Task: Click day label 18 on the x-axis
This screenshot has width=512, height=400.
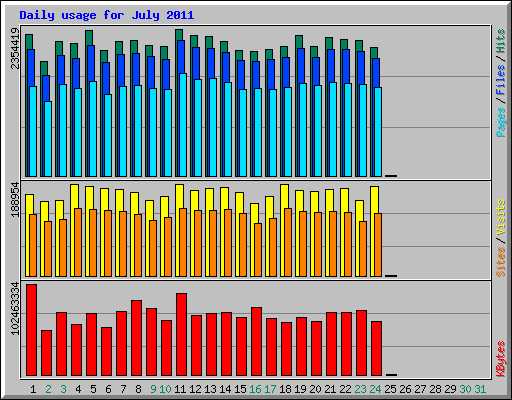Action: 285,389
